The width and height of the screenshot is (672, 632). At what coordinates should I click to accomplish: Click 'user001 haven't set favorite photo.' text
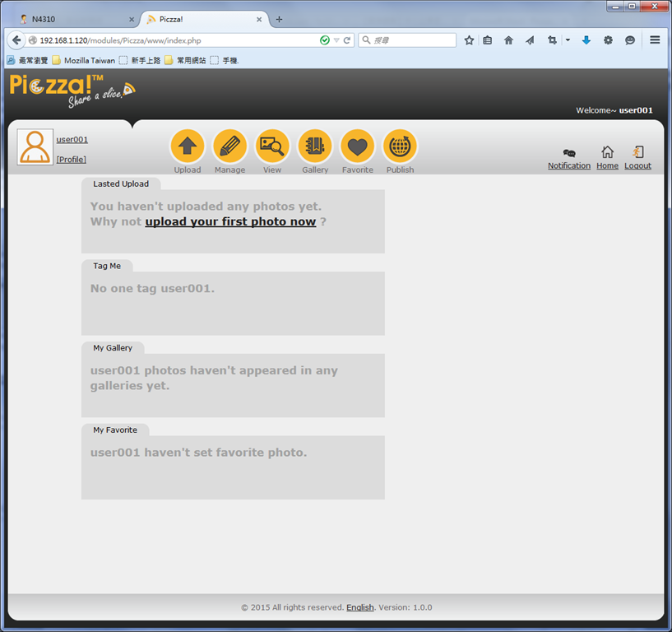click(x=198, y=453)
